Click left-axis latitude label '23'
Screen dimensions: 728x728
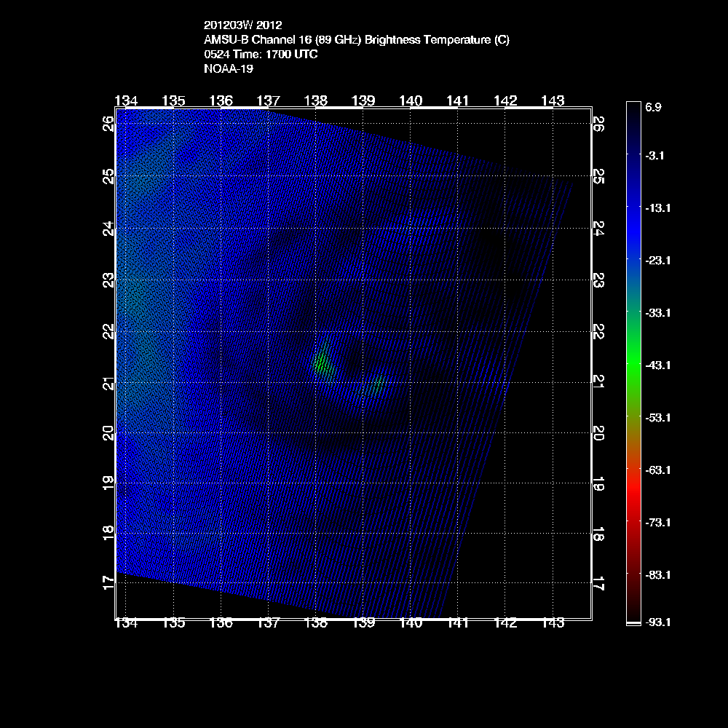pyautogui.click(x=108, y=280)
